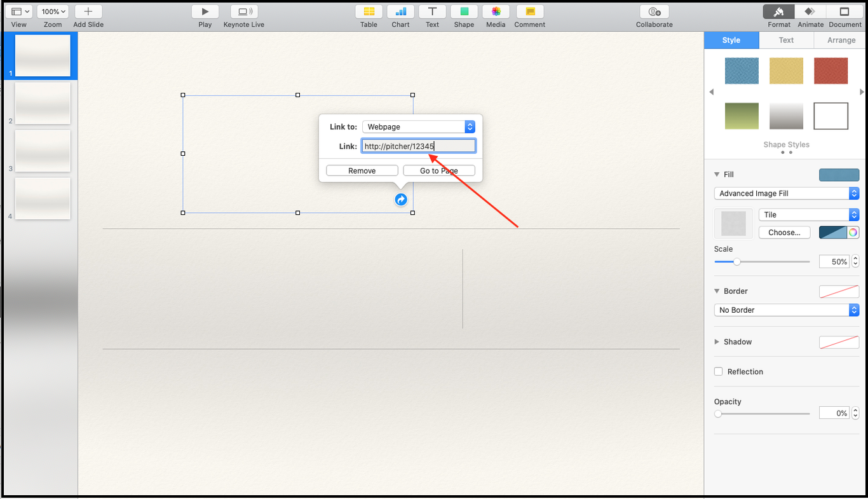The width and height of the screenshot is (868, 499).
Task: Select slide 3 thumbnail in navigator
Action: tap(43, 151)
